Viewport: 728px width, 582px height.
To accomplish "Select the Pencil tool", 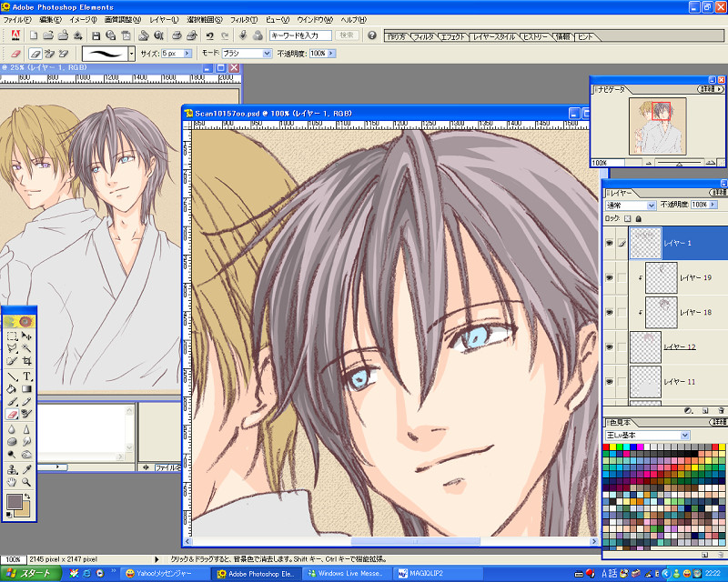I will [x=26, y=401].
